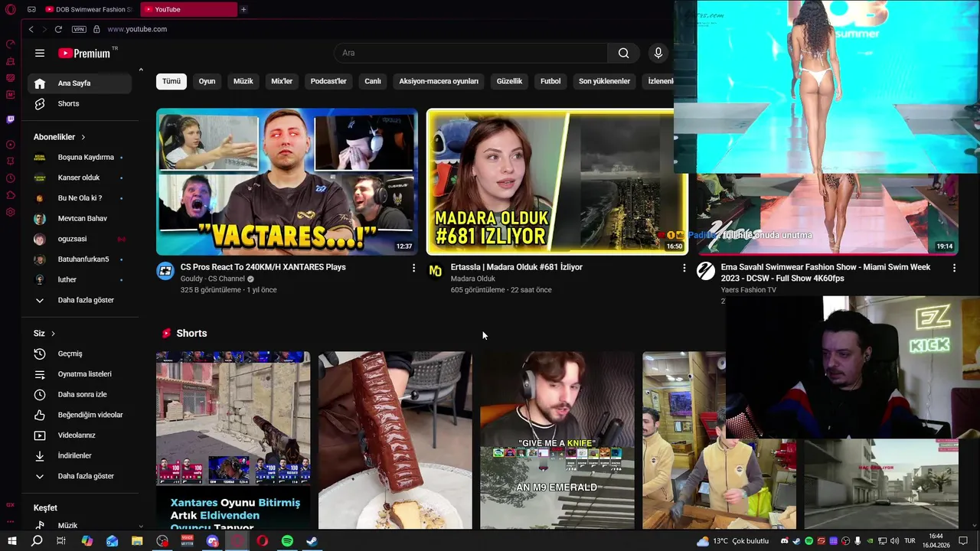Open options for Ema Savahl Swimwear video
The height and width of the screenshot is (551, 980).
click(954, 268)
